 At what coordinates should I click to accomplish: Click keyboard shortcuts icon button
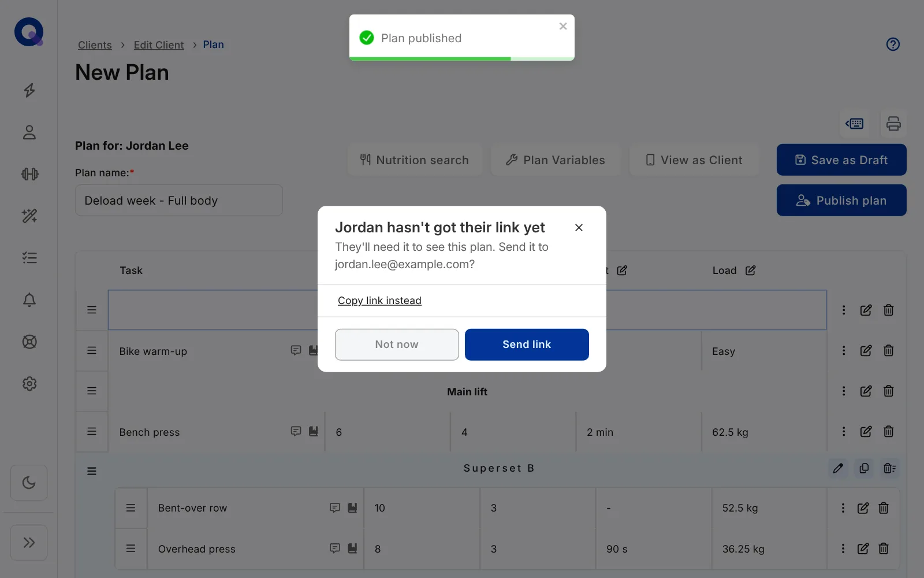[855, 124]
